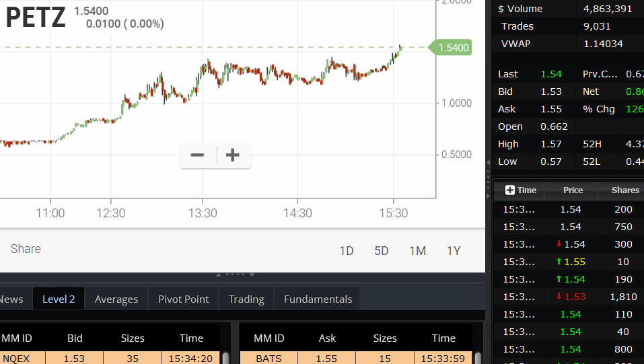View the Fundamentals tab
644x364 pixels.
tap(318, 299)
